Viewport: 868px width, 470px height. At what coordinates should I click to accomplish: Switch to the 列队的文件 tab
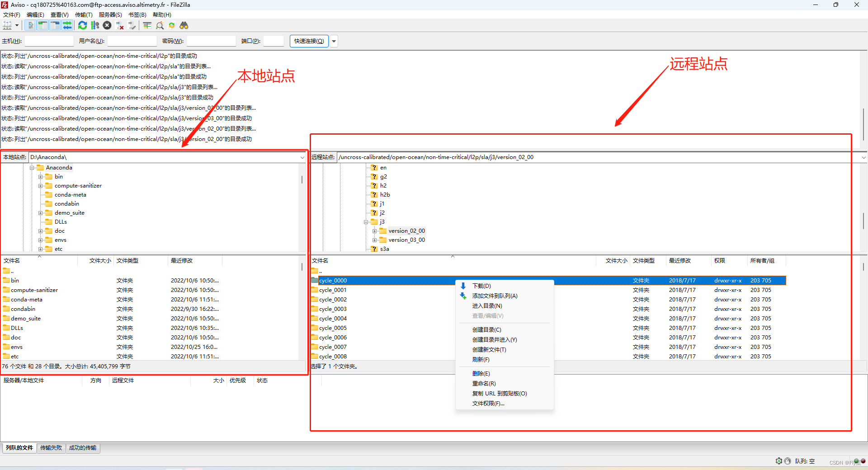coord(19,448)
